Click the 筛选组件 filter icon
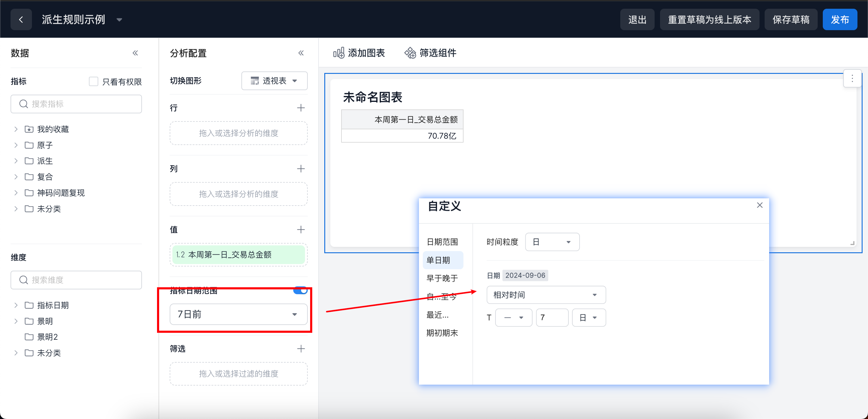868x419 pixels. pos(410,53)
